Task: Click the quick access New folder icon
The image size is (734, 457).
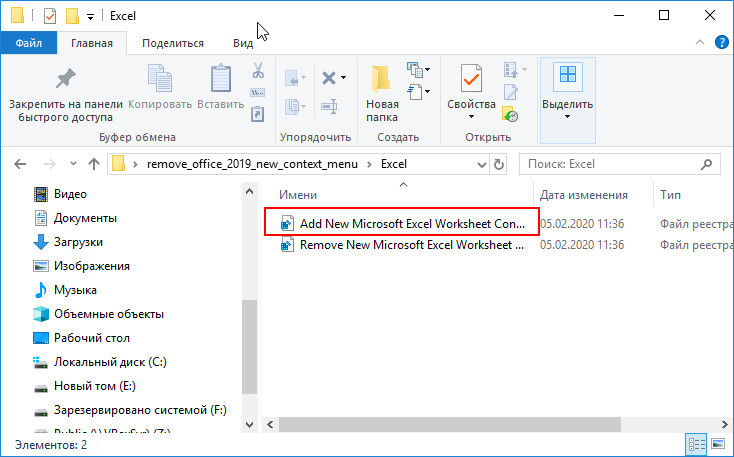Action: pyautogui.click(x=72, y=16)
